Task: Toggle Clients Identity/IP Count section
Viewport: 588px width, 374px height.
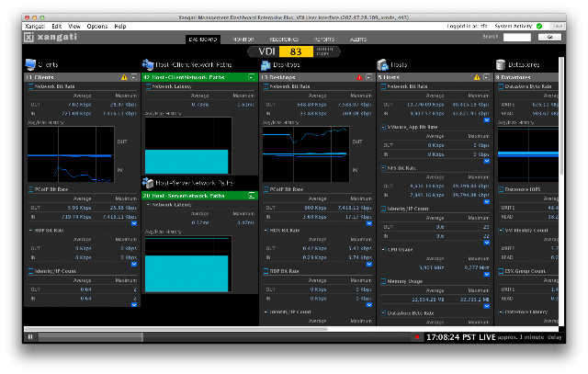Action: coord(30,271)
